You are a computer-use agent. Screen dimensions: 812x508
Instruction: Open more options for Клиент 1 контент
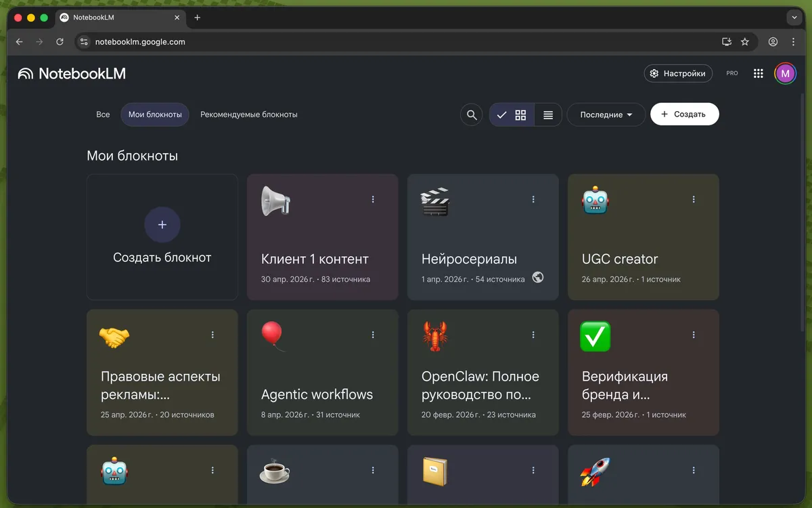point(373,199)
